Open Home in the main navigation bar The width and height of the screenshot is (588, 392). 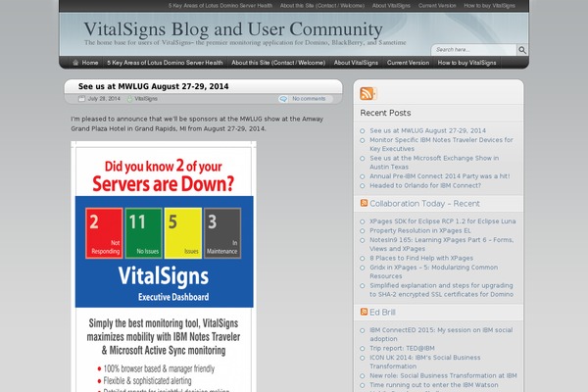[90, 63]
